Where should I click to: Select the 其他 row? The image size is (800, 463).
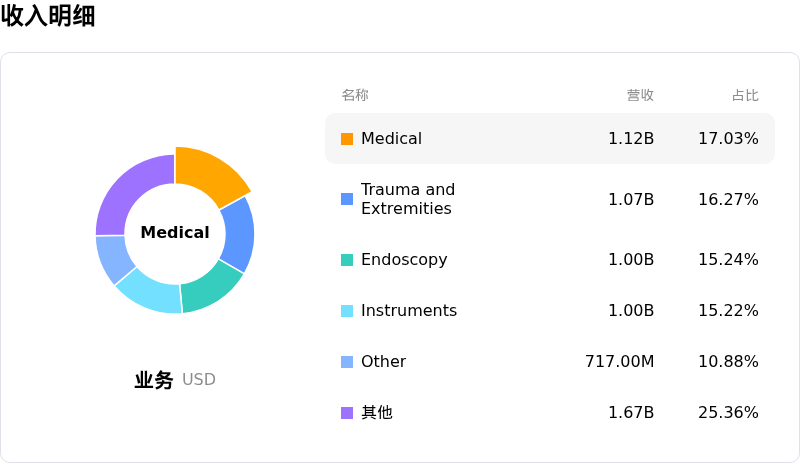click(x=550, y=412)
